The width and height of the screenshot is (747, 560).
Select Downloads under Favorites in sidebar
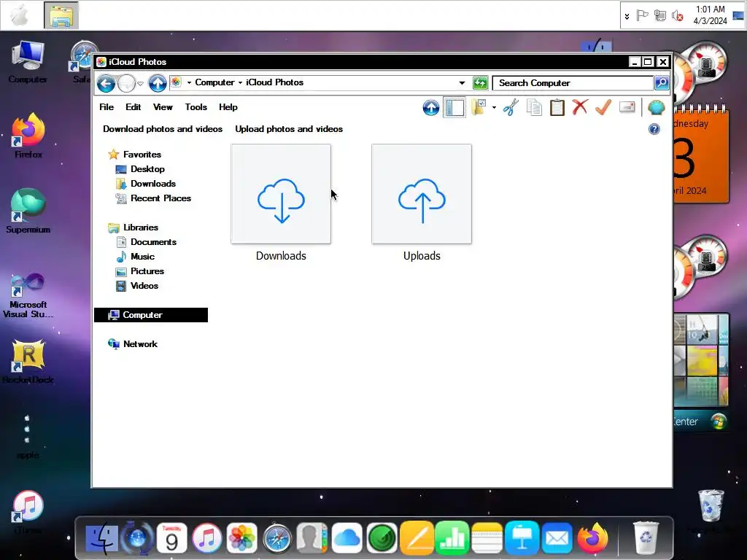pyautogui.click(x=153, y=184)
